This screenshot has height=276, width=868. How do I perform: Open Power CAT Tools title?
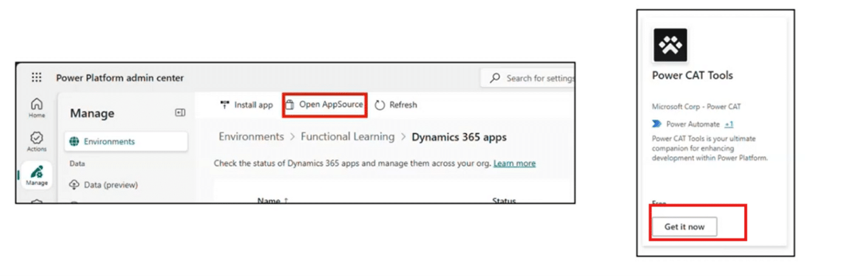pyautogui.click(x=692, y=75)
